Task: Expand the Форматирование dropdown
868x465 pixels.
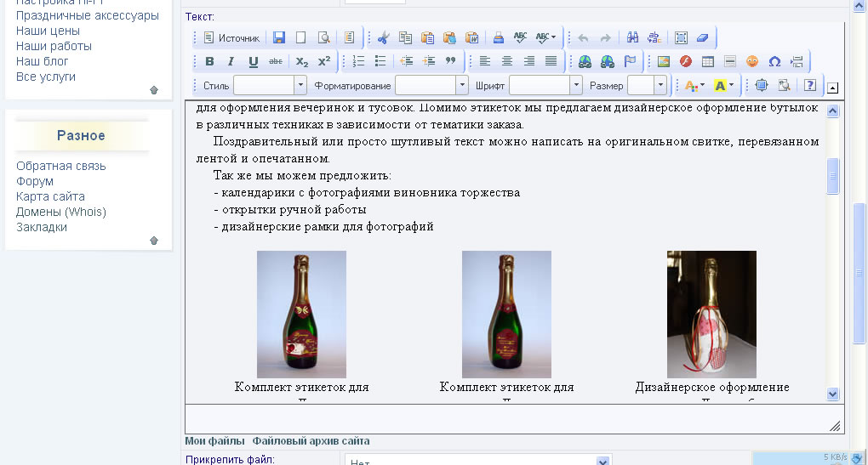Action: pyautogui.click(x=461, y=85)
